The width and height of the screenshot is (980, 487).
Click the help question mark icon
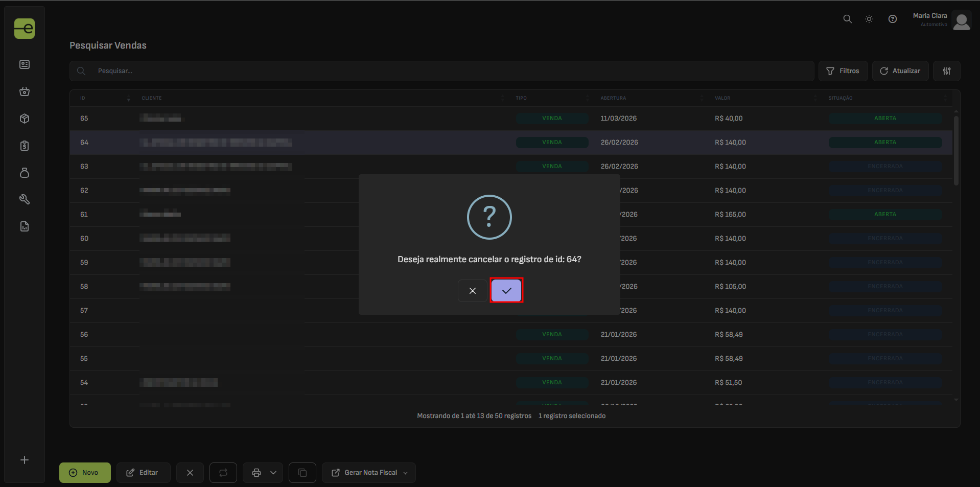[892, 19]
